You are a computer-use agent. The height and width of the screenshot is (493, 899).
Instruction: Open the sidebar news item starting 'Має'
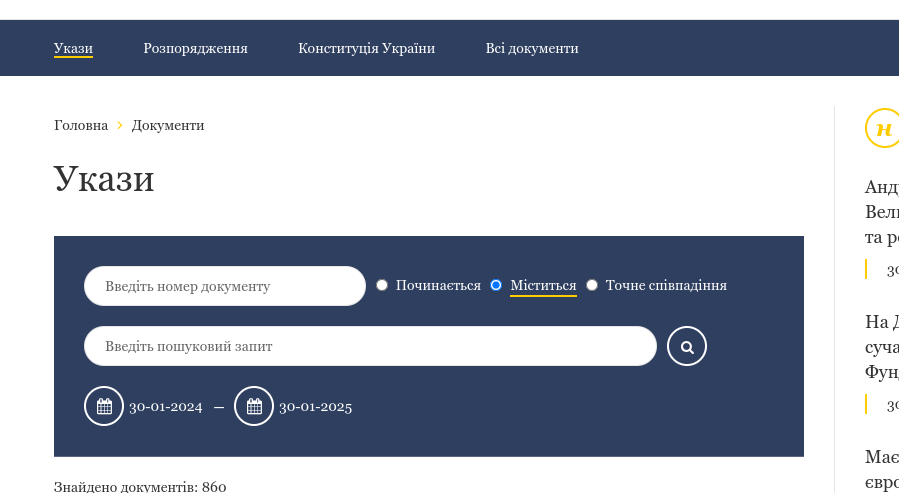point(881,468)
